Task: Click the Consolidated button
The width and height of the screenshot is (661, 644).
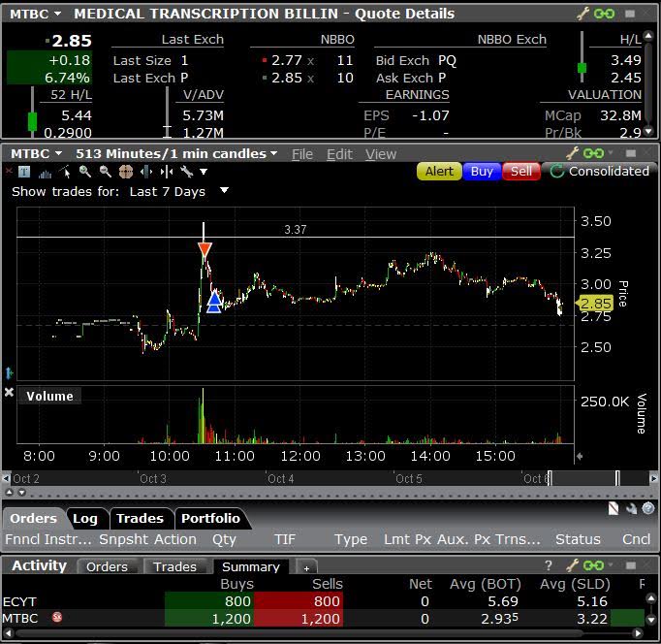Action: pos(600,172)
